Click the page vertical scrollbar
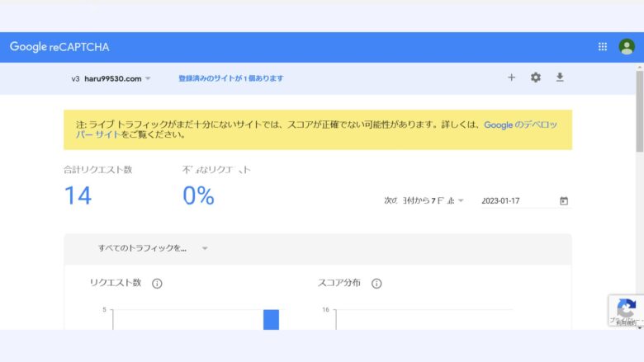Viewport: 644px width, 362px height. (x=640, y=110)
